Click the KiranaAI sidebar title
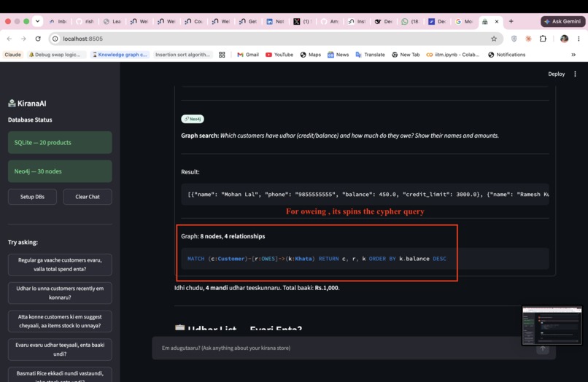The image size is (588, 382). (27, 104)
